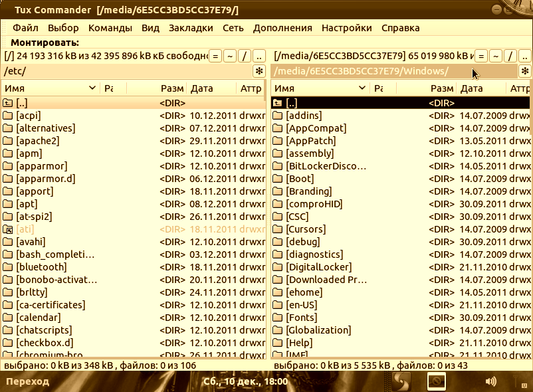This screenshot has height=392, width=533.
Task: Select the [apport] entry
Action: 133,191
